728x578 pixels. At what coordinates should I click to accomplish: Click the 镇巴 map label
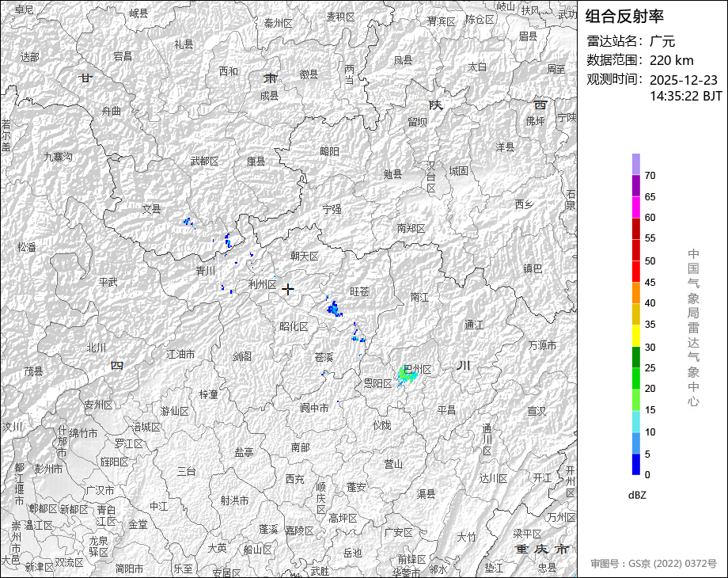click(533, 268)
